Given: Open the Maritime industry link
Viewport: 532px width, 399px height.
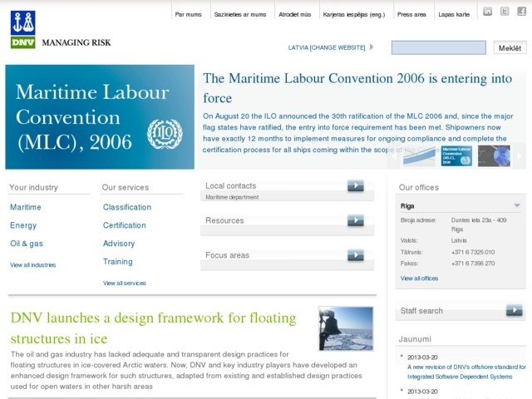Looking at the screenshot, I should coord(26,207).
